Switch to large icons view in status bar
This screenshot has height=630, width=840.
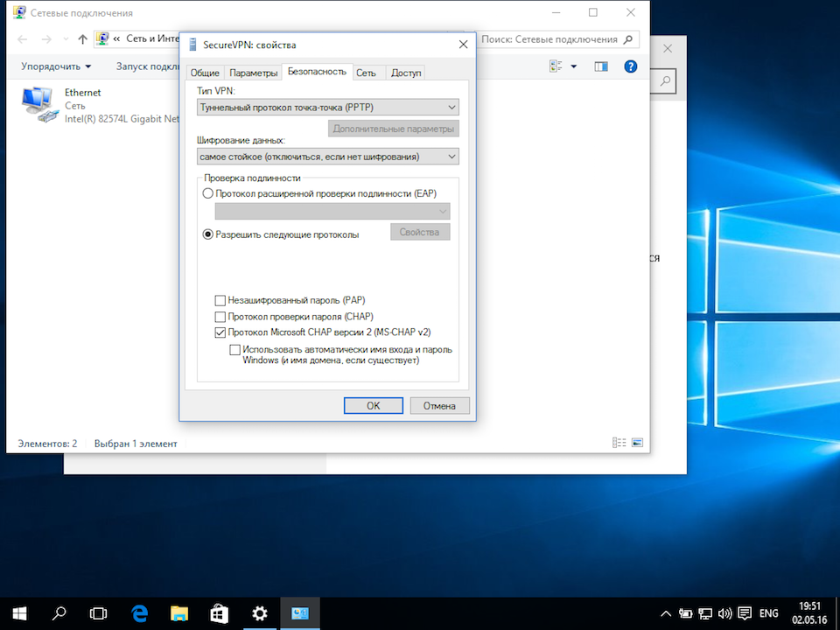pos(637,443)
